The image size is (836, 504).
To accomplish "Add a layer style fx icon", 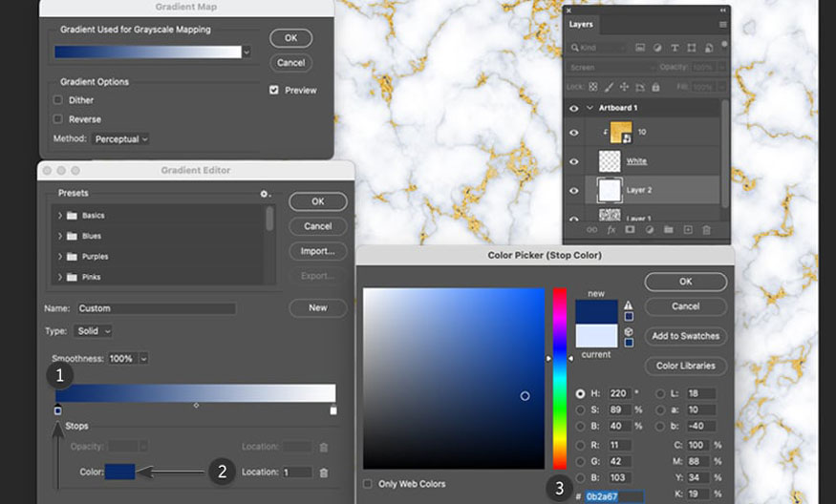I will pyautogui.click(x=611, y=230).
